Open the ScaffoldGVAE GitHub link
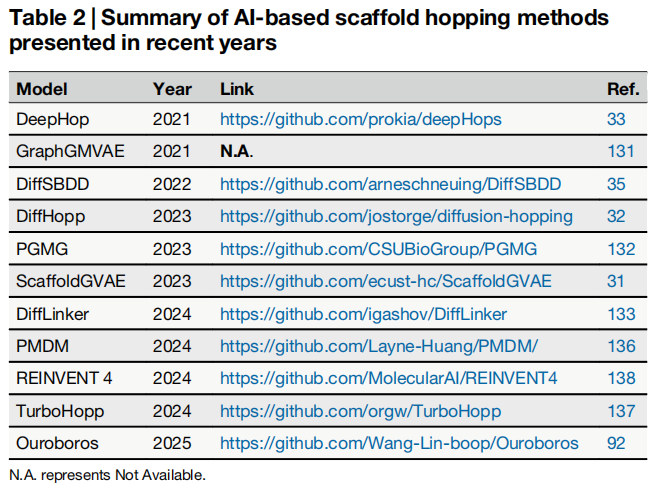 (x=386, y=281)
